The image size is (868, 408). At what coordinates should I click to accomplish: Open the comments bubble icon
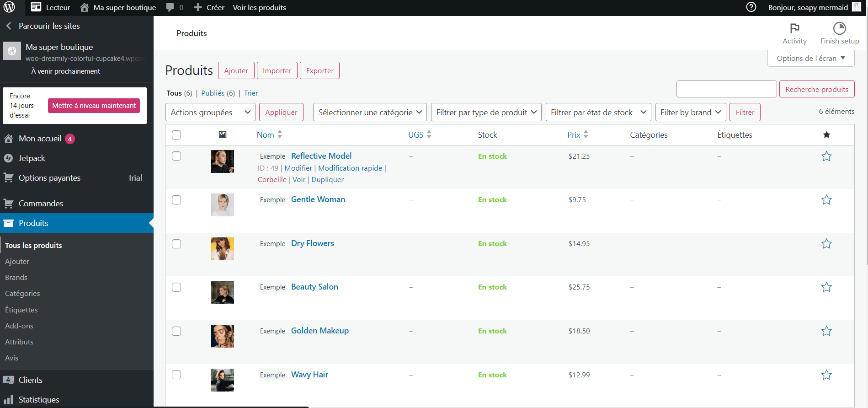170,7
